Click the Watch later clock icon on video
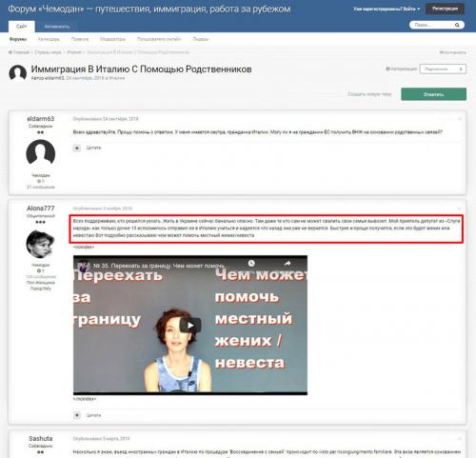The height and width of the screenshot is (458, 476). click(x=251, y=263)
